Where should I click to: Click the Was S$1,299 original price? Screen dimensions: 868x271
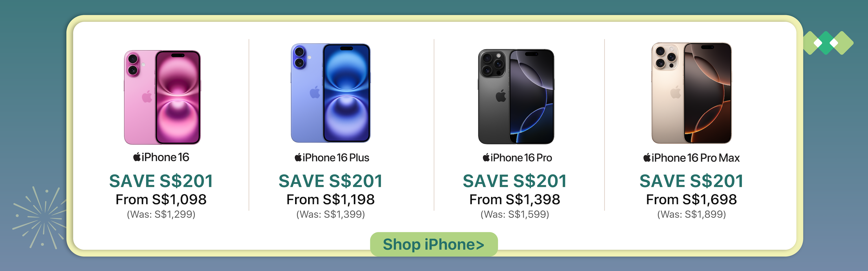(x=161, y=214)
